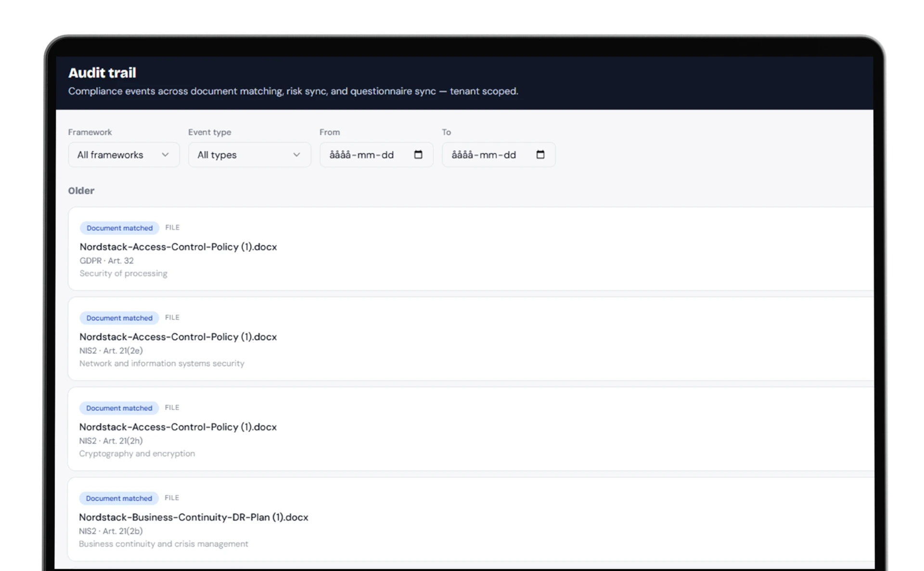Open the Access-Control-Policy file title on the NIS2 Art. 21(2e) card
The height and width of the screenshot is (571, 924).
click(x=178, y=337)
